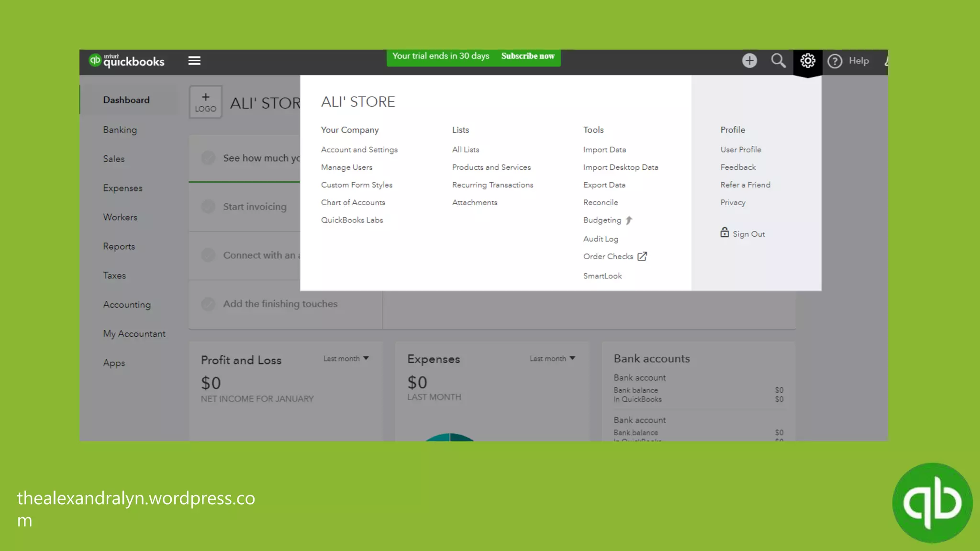Viewport: 980px width, 551px height.
Task: Open the Help question mark icon
Action: click(x=835, y=61)
